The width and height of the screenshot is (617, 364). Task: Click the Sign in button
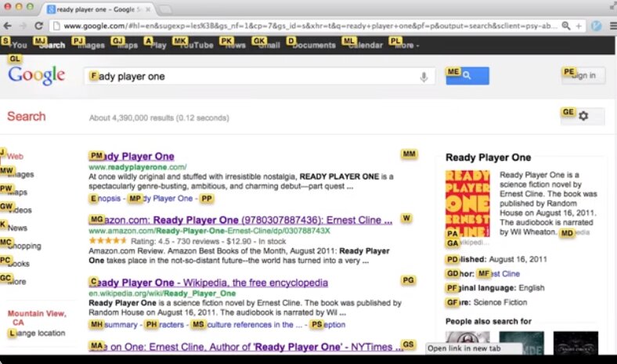[584, 76]
